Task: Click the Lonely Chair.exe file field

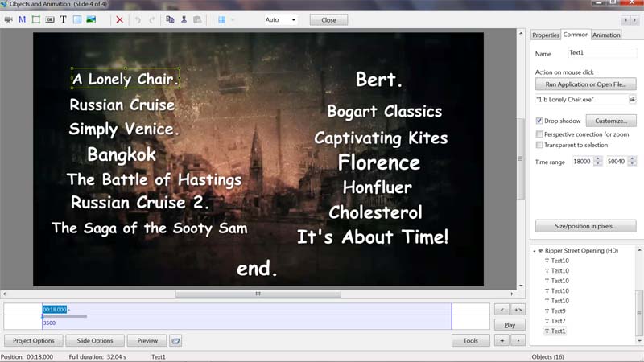Action: [581, 99]
